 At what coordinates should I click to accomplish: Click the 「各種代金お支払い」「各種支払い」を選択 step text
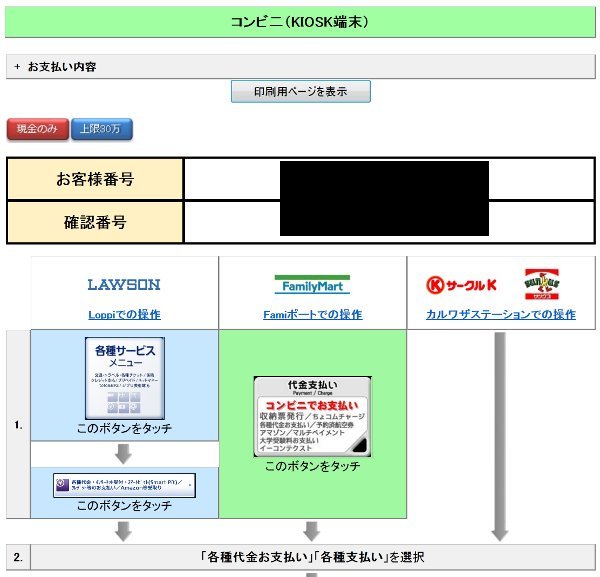[312, 557]
